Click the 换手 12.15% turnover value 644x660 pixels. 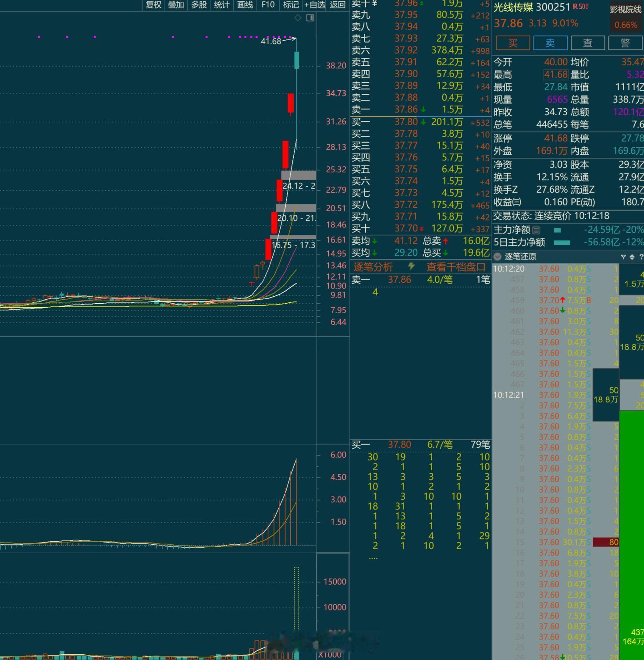(x=552, y=177)
